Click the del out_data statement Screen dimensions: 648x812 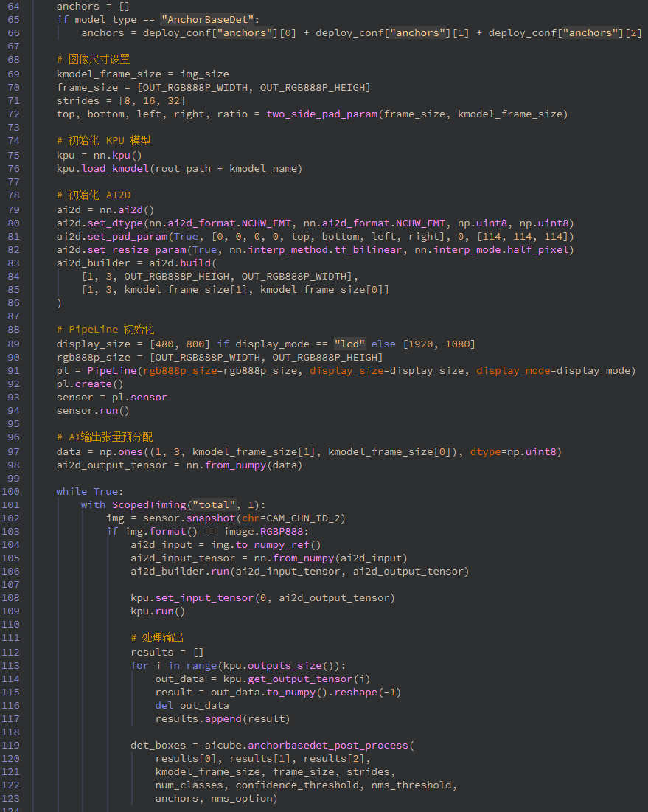tap(192, 705)
